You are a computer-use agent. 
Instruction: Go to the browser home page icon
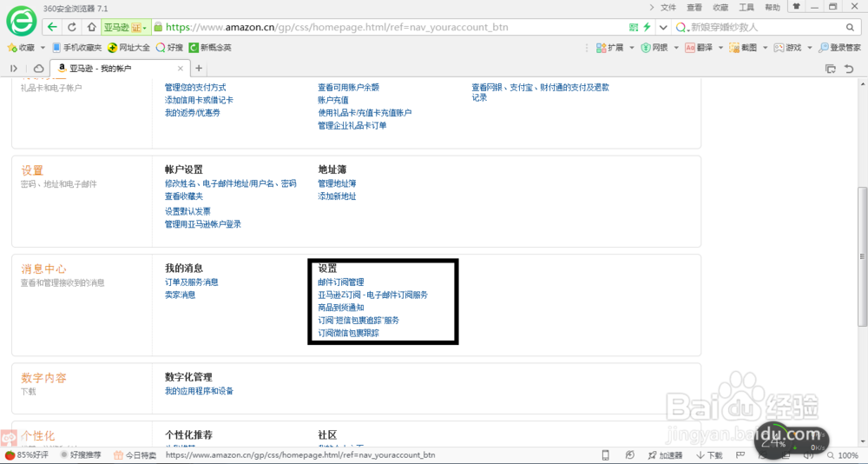92,27
